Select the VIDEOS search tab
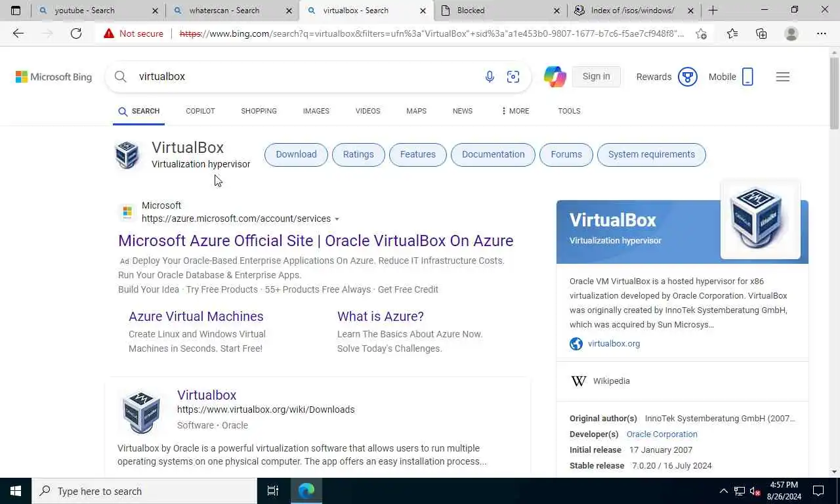This screenshot has width=840, height=504. click(367, 111)
